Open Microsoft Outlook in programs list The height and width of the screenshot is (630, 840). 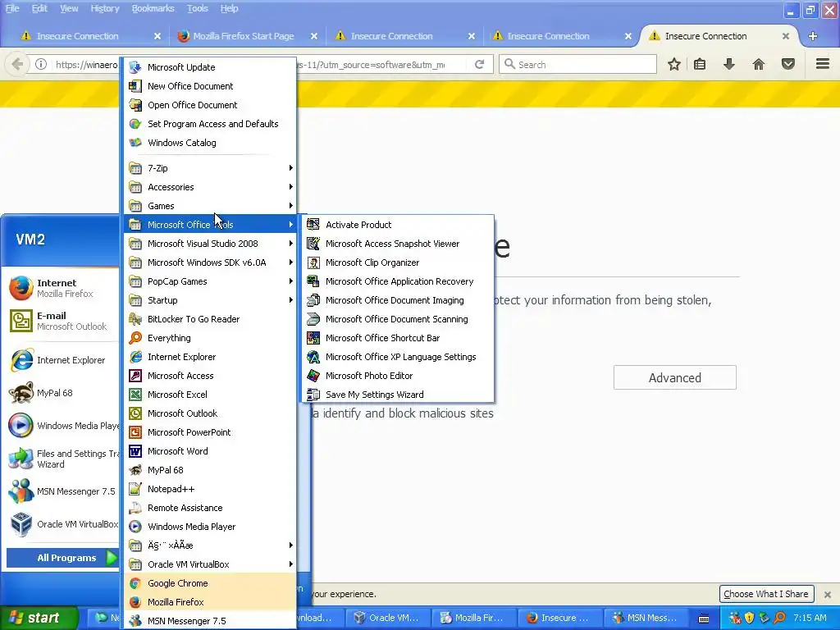pos(210,413)
